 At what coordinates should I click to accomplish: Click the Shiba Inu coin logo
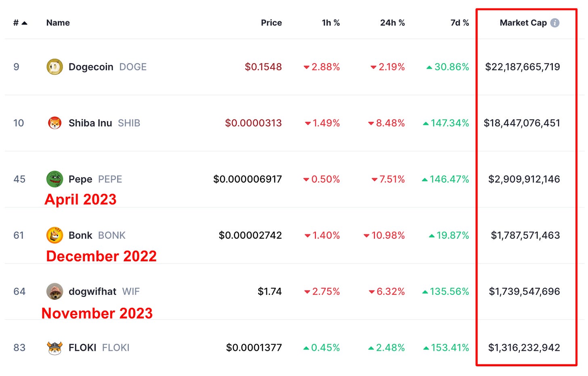click(55, 123)
